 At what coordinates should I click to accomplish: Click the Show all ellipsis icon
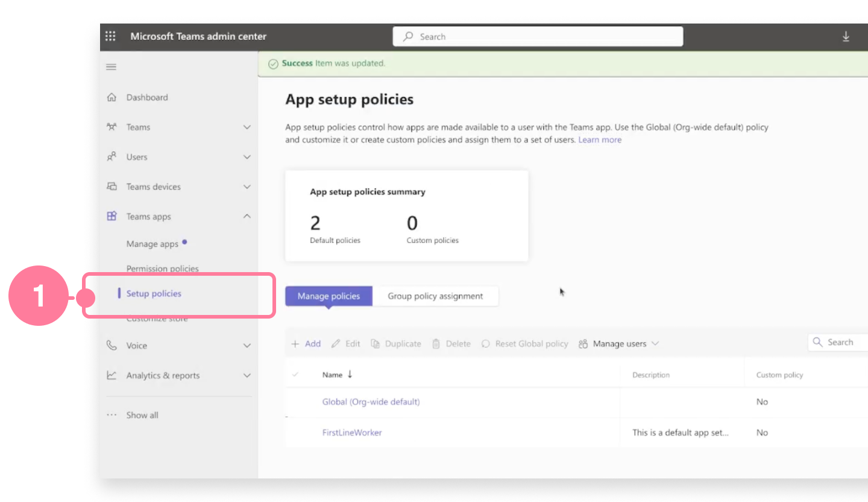pyautogui.click(x=111, y=415)
